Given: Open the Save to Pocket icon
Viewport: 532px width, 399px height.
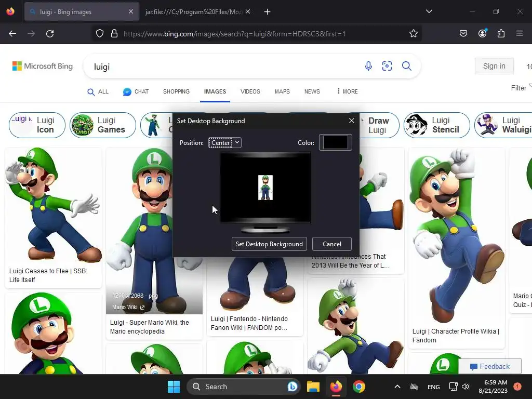Looking at the screenshot, I should pos(463,34).
